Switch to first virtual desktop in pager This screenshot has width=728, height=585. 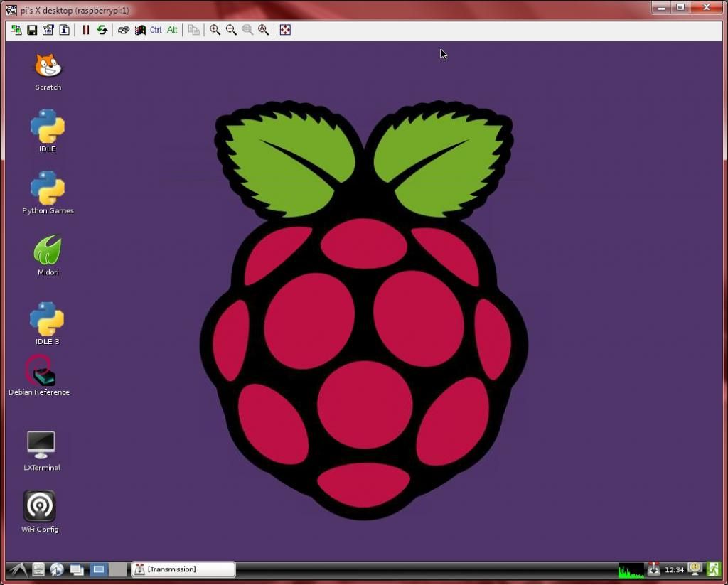click(x=98, y=569)
